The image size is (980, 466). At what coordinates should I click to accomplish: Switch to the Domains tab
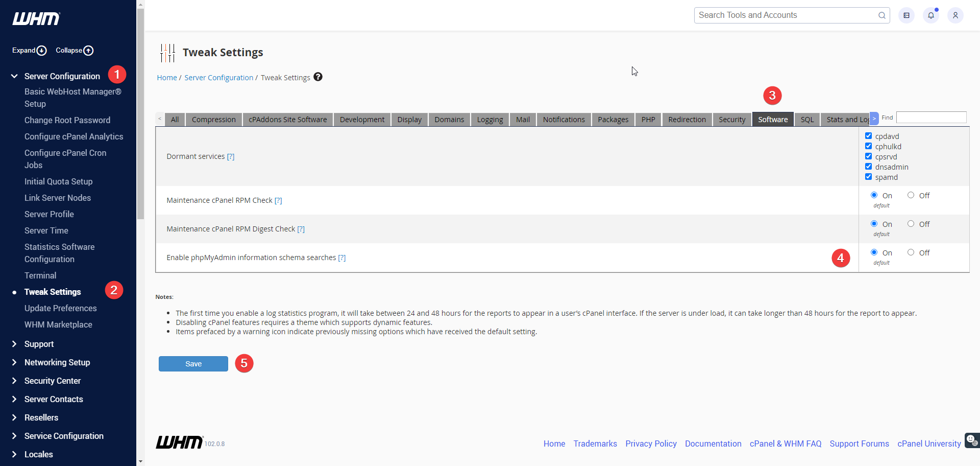[449, 120]
